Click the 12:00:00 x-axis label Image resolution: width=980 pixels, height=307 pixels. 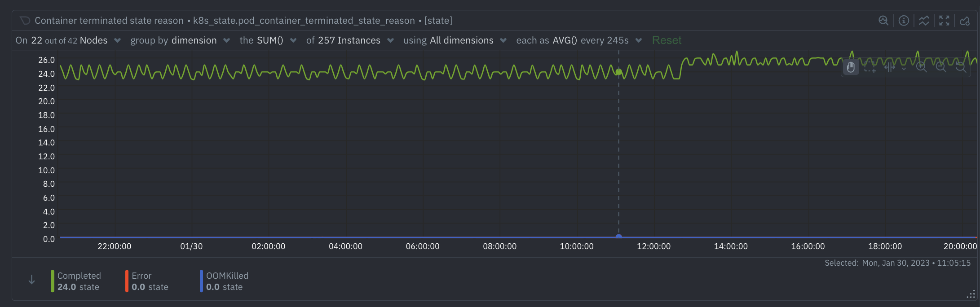click(653, 246)
